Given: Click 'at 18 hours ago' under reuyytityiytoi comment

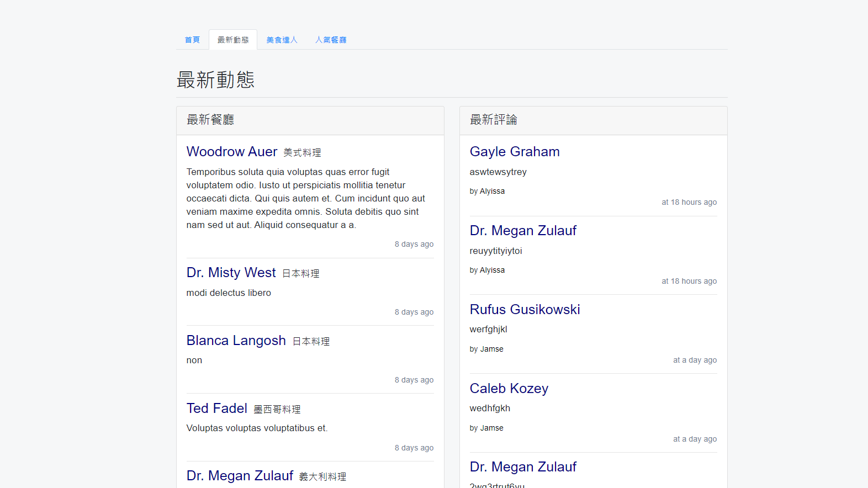Looking at the screenshot, I should coord(689,282).
